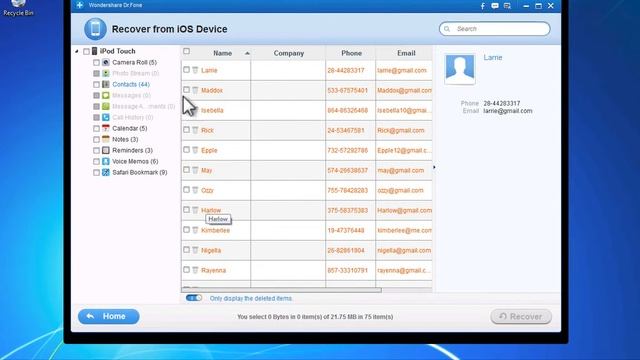This screenshot has height=360, width=640.
Task: Tick the checkbox for May
Action: tap(187, 170)
